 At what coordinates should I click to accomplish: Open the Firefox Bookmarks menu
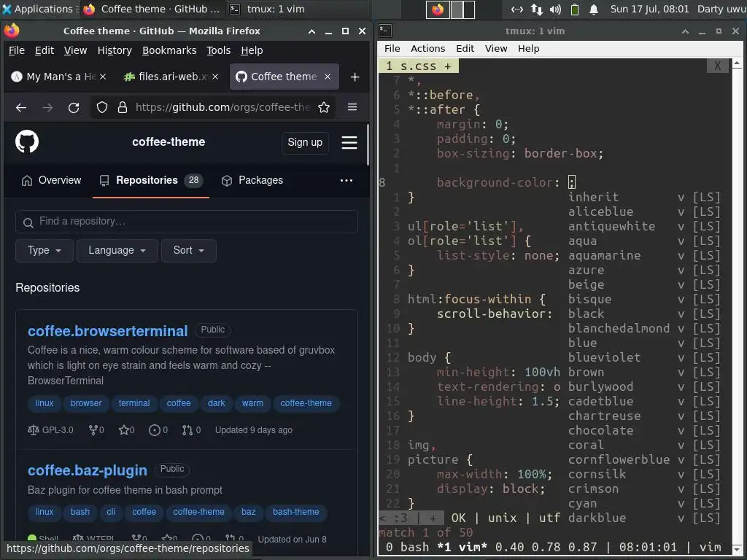pos(169,50)
